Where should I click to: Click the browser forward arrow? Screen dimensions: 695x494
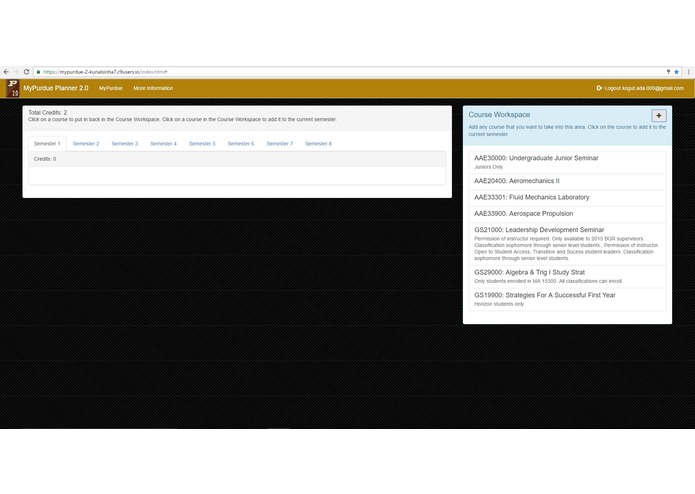[16, 72]
